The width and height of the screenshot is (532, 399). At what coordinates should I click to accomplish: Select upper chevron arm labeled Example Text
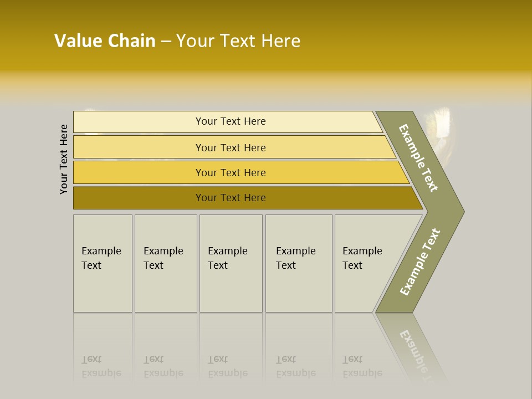419,158
